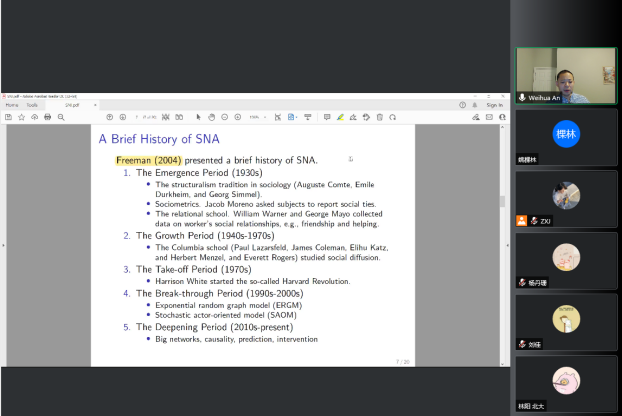Click the share with others person icon
Screen dimensions: 622x416
click(x=502, y=117)
